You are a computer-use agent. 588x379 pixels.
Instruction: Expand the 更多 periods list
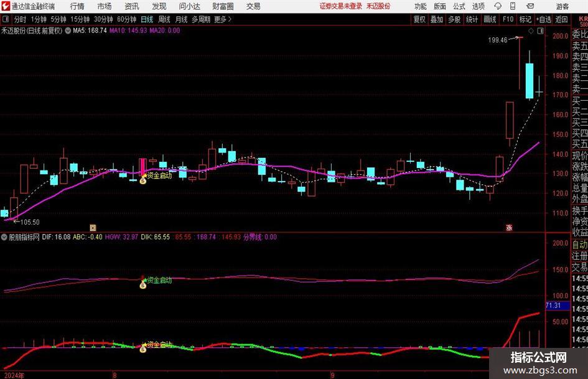(x=223, y=19)
